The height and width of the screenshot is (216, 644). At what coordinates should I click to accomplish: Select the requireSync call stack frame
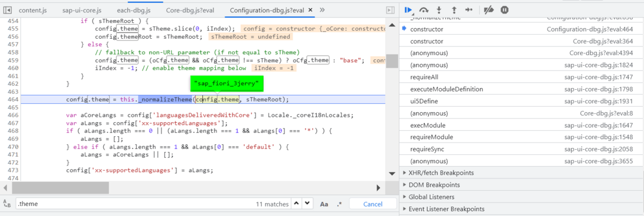[x=521, y=149]
